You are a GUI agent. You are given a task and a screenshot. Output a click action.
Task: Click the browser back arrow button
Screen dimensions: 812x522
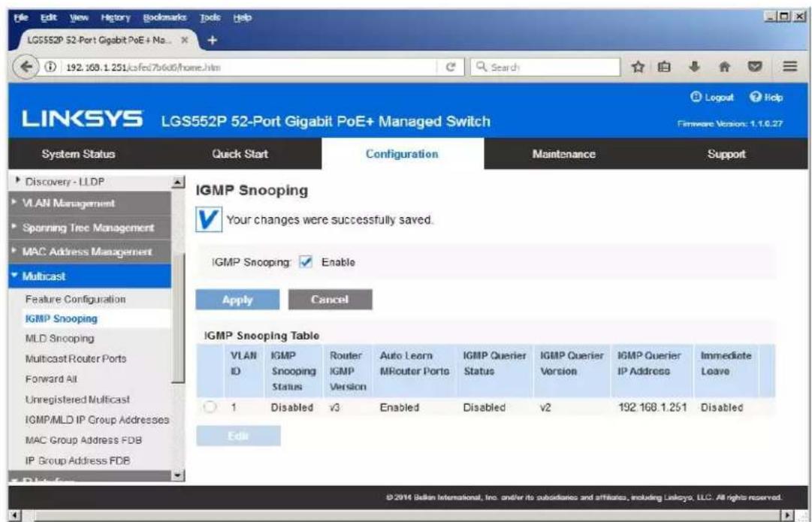pyautogui.click(x=26, y=68)
